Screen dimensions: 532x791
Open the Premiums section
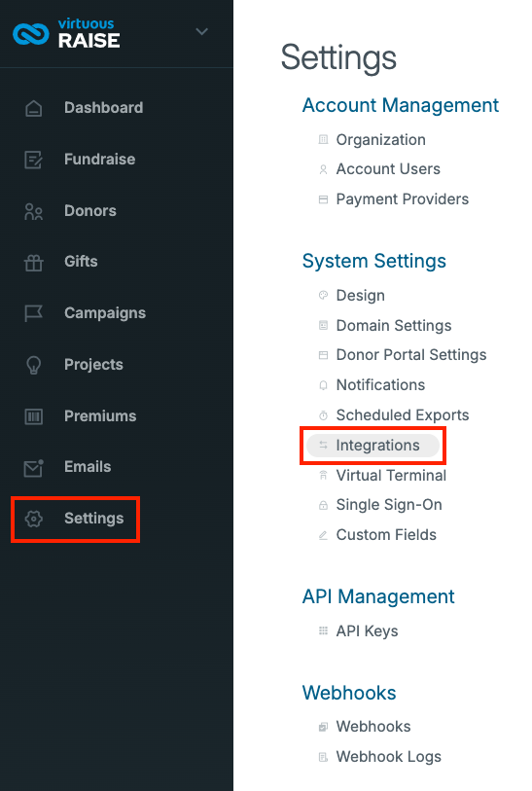pos(100,415)
